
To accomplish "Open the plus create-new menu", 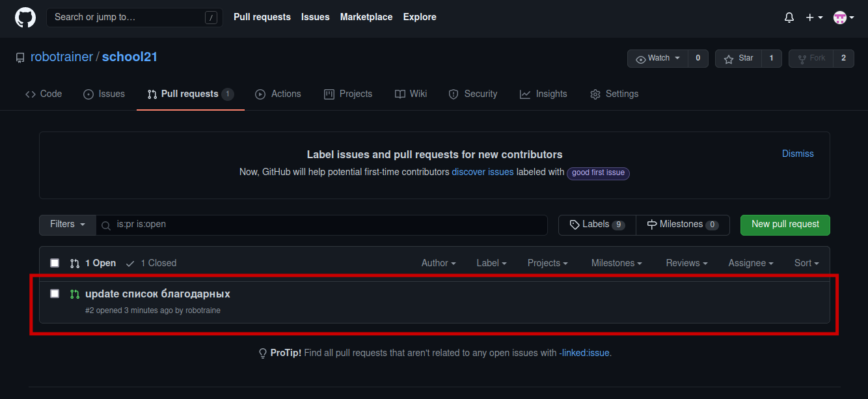I will [x=814, y=18].
